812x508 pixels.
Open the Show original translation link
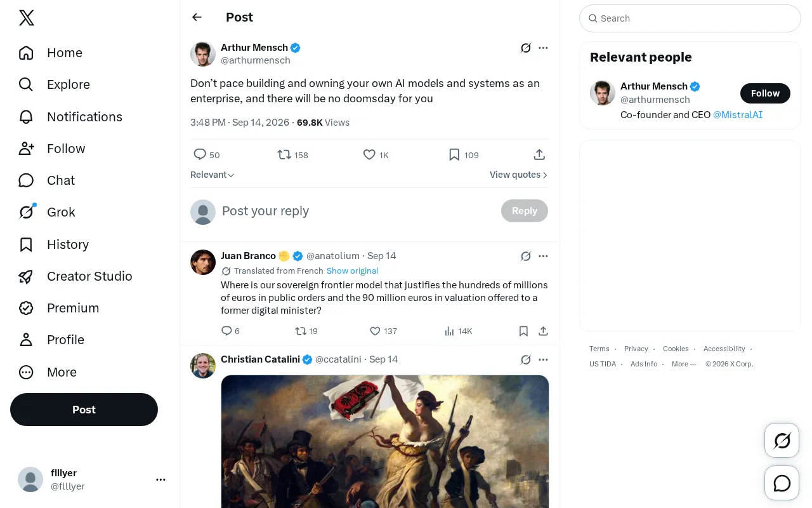pyautogui.click(x=352, y=271)
